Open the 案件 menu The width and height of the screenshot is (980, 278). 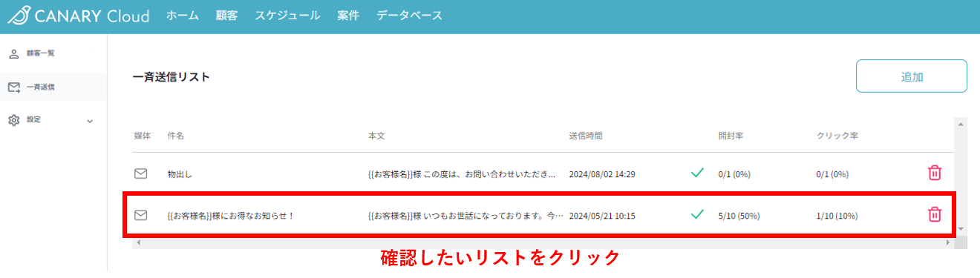[348, 16]
